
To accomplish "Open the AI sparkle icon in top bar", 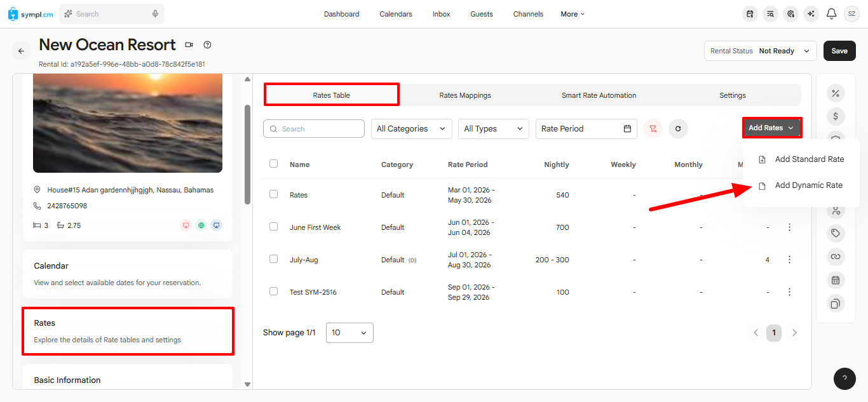I will click(x=811, y=13).
